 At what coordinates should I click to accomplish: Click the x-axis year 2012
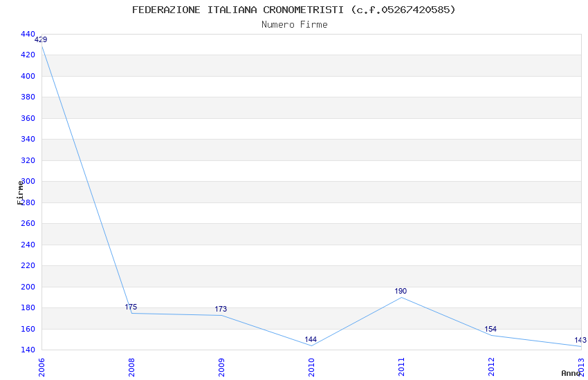[x=491, y=368]
